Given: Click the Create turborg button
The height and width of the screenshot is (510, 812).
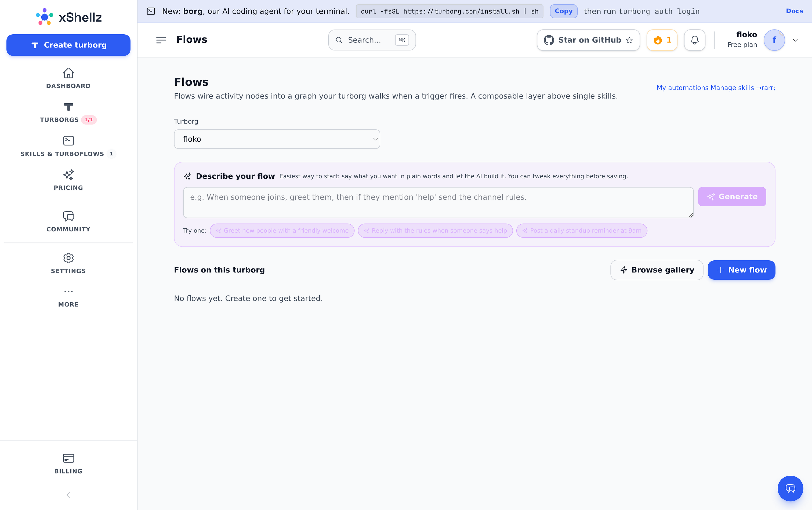Looking at the screenshot, I should (68, 45).
